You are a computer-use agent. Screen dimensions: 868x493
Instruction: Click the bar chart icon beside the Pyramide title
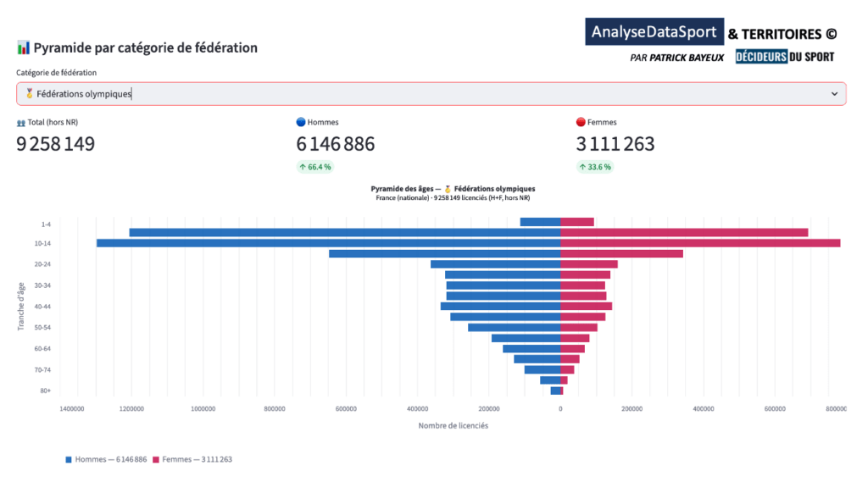pos(24,47)
